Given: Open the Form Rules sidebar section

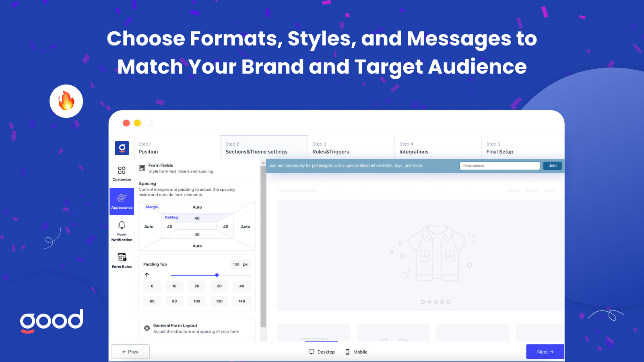Looking at the screenshot, I should click(x=122, y=260).
